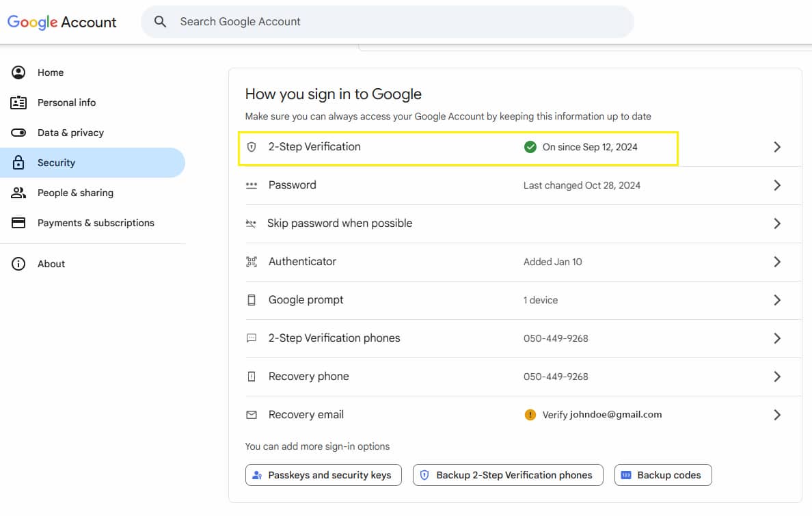Click 'How you sign in to Google' heading
812x516 pixels.
334,94
